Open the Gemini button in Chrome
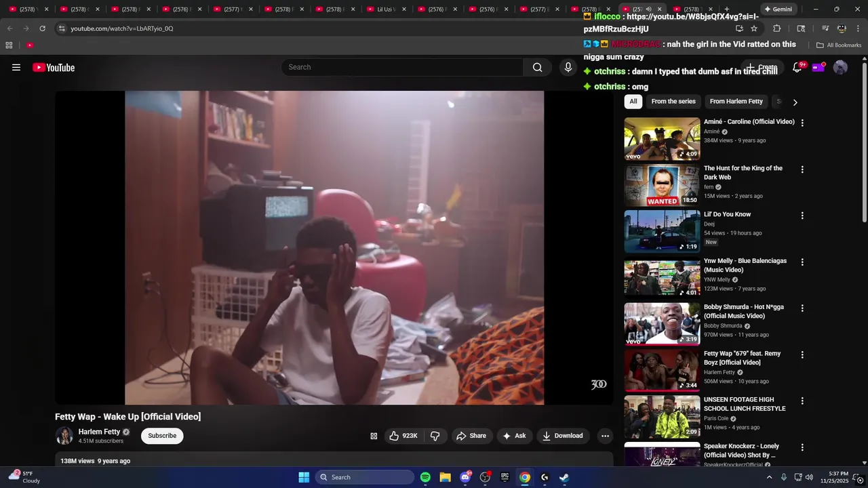Viewport: 868px width, 488px height. (778, 9)
